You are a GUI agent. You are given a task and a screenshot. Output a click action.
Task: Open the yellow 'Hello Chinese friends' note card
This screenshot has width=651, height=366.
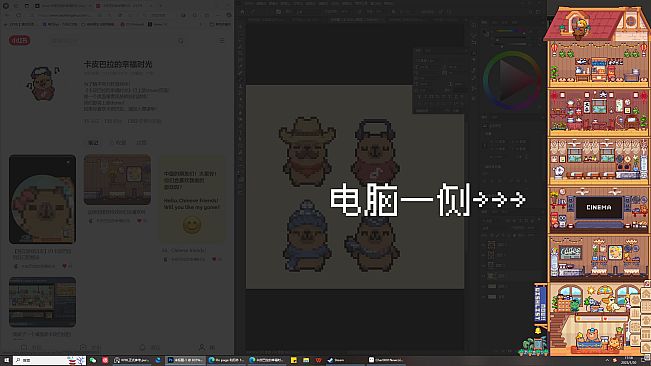(x=192, y=199)
